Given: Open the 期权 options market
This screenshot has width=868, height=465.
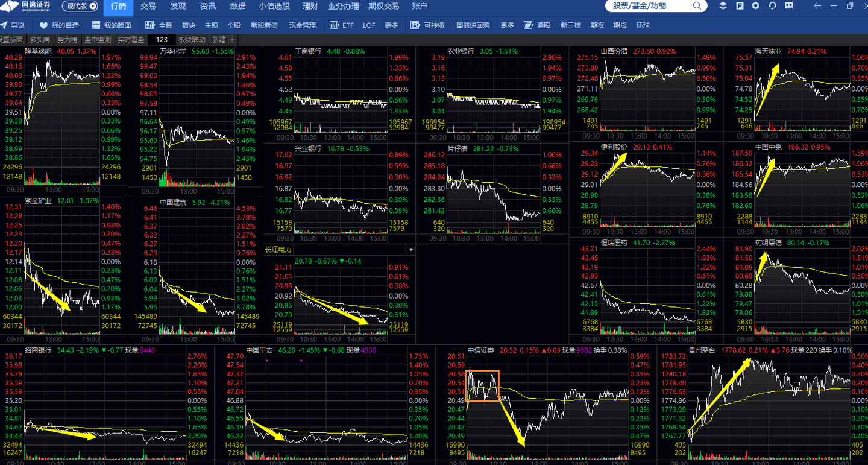Looking at the screenshot, I should click(x=597, y=25).
